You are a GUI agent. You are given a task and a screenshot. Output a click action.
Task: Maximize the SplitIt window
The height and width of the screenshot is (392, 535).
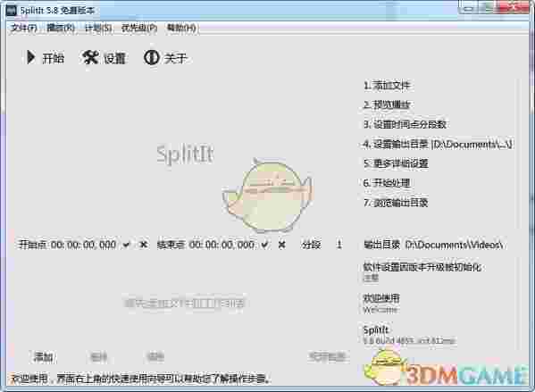(489, 8)
